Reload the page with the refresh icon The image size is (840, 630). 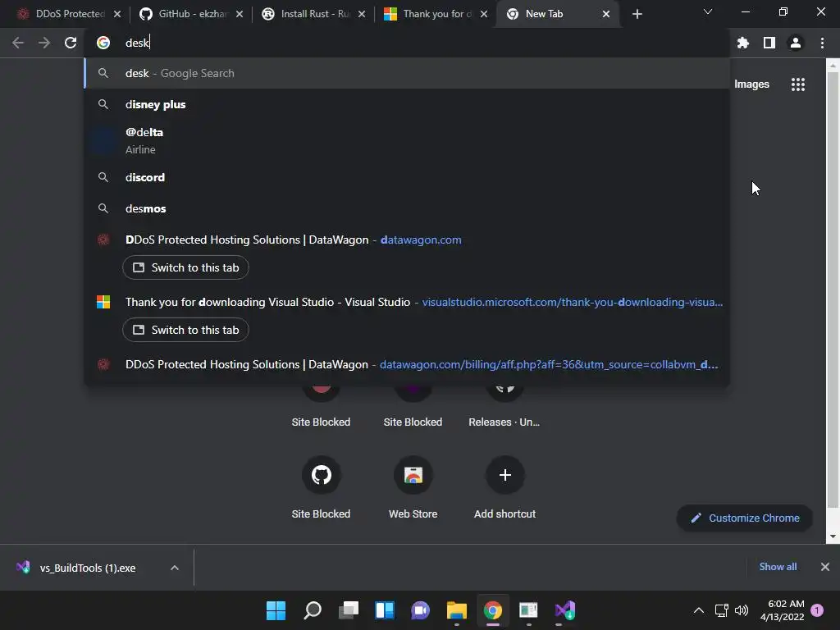coord(71,43)
